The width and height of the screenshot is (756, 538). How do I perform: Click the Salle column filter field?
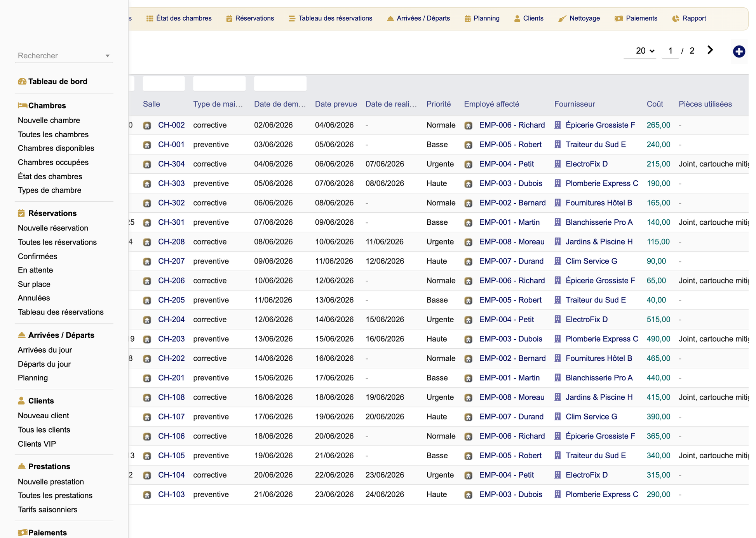click(x=164, y=83)
